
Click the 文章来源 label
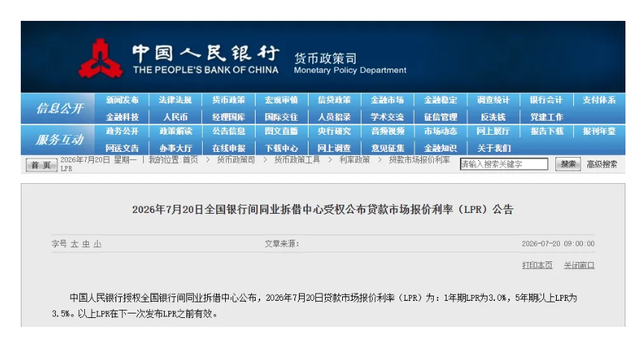282,243
